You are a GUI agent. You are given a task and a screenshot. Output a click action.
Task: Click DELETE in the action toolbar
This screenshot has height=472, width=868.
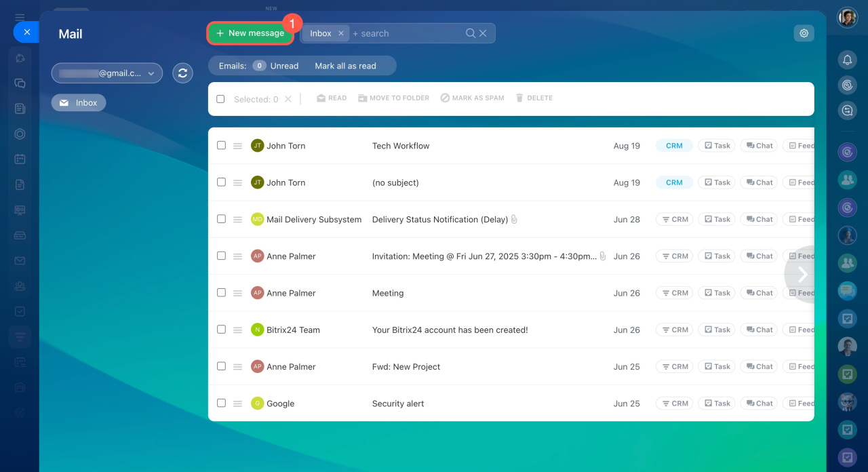click(x=534, y=98)
